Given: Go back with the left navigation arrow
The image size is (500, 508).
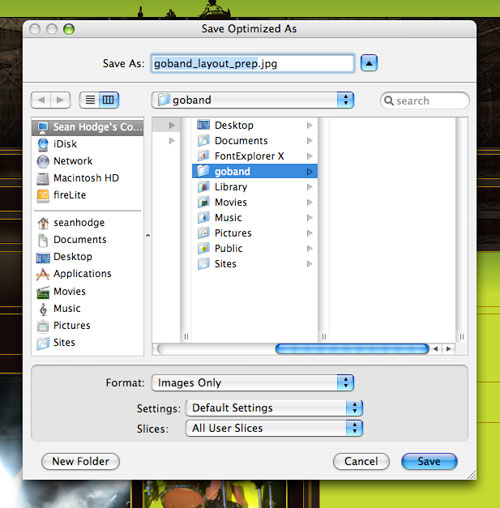Looking at the screenshot, I should point(41,100).
